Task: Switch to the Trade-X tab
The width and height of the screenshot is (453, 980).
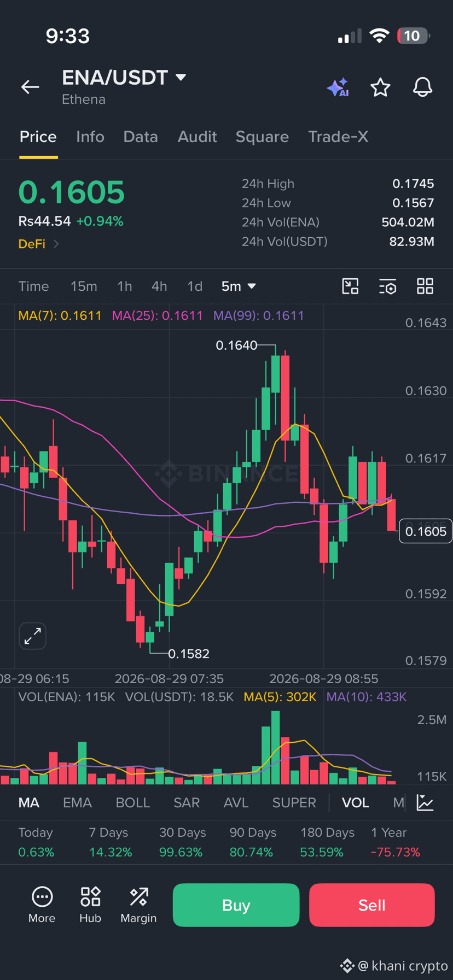Action: pos(338,137)
